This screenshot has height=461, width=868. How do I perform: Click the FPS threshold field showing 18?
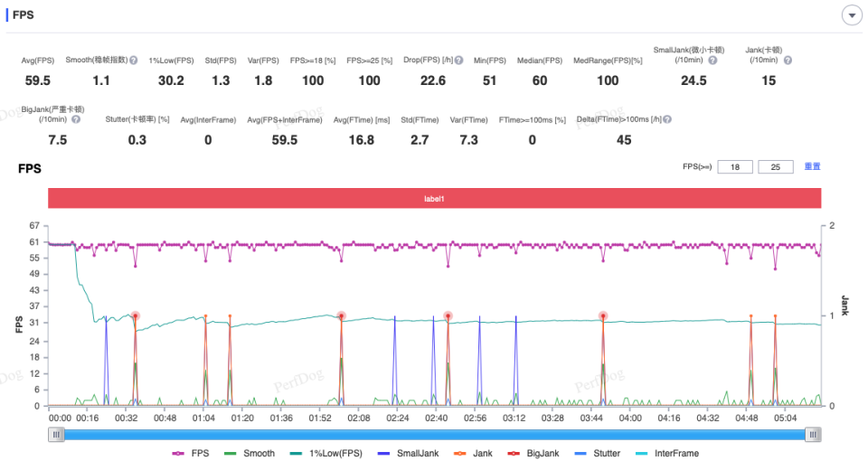[x=734, y=166]
